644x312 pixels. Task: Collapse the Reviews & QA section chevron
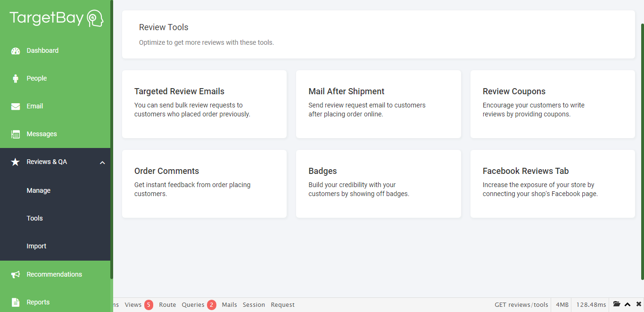[x=102, y=163]
